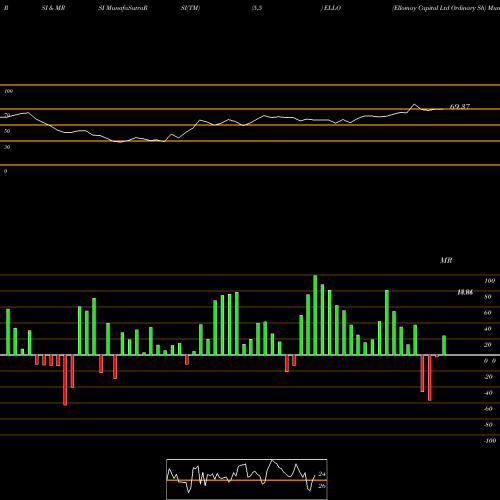Screen dimensions: 500x500
Task: Select the MR axis label 60
Action: point(488,313)
